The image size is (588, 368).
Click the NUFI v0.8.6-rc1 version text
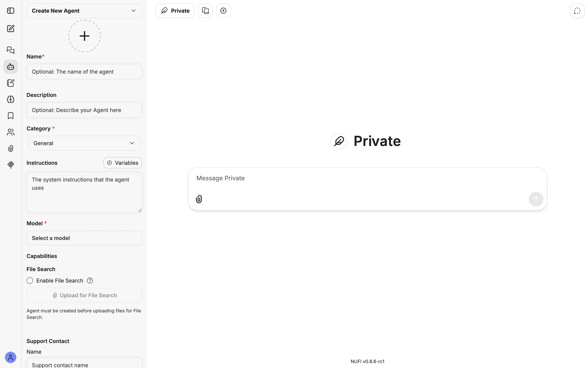[367, 361]
